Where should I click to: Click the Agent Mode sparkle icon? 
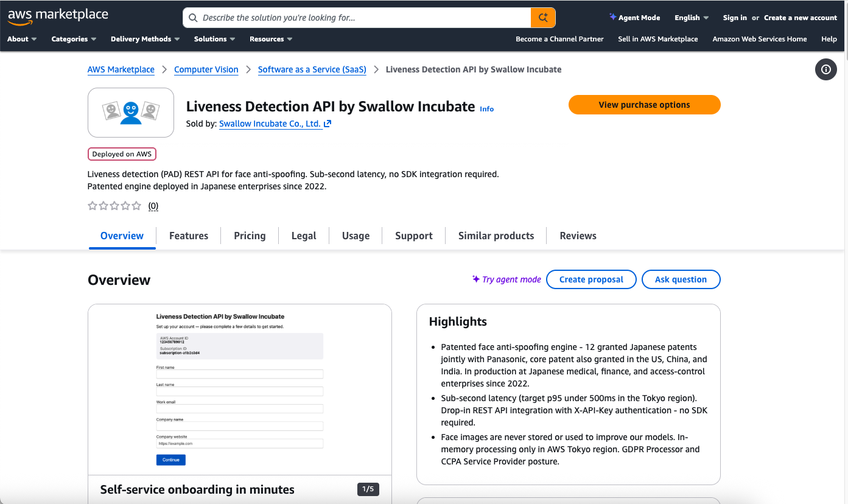(612, 17)
